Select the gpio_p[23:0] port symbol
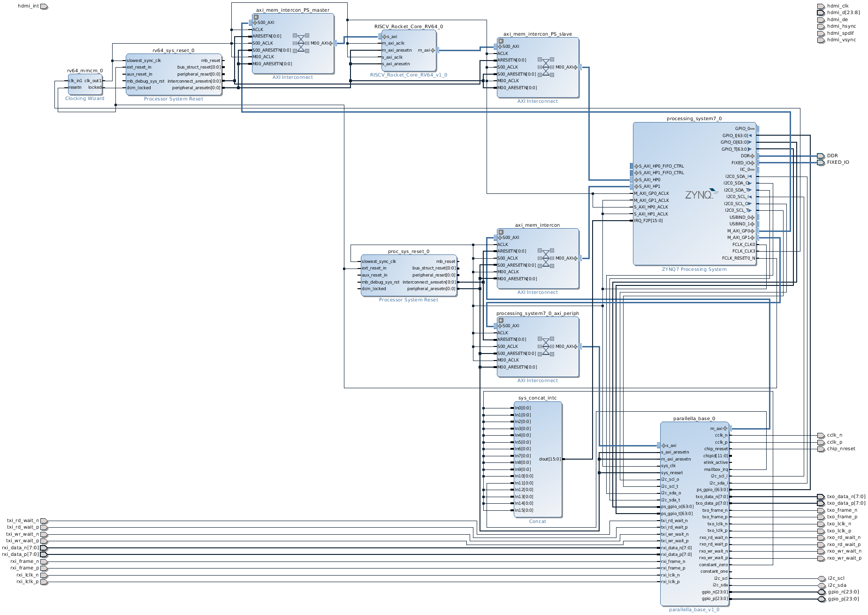 pos(822,599)
